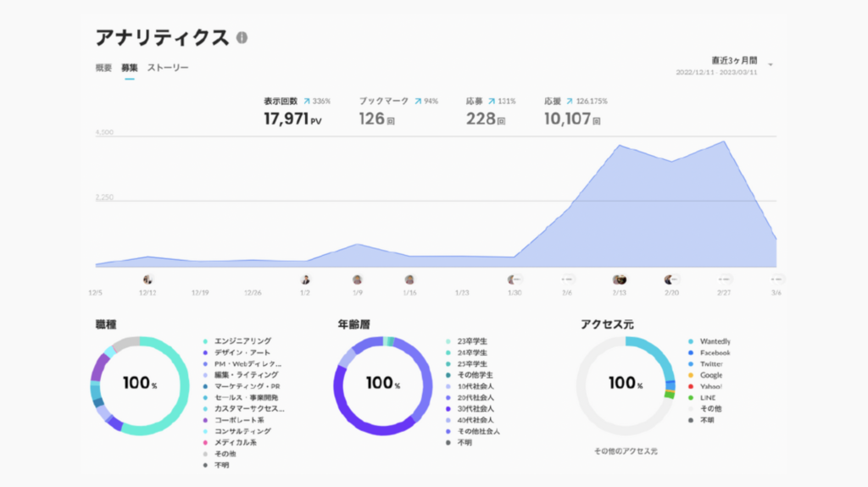
Task: Click the 2/27 peak on area chart
Action: 724,141
